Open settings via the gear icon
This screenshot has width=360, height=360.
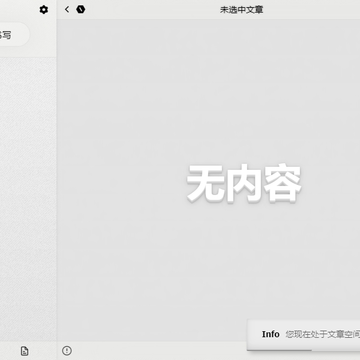pyautogui.click(x=44, y=10)
